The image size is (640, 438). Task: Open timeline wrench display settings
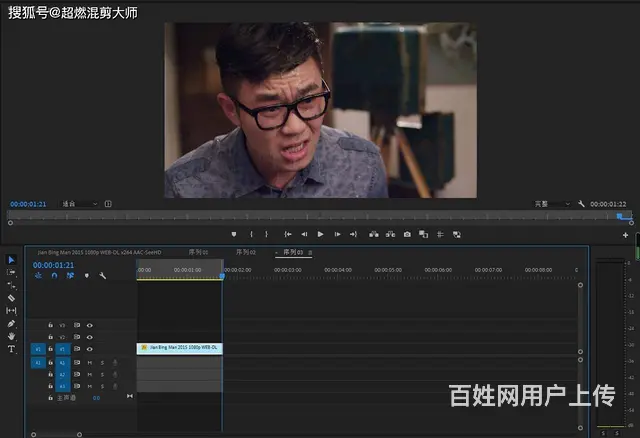click(102, 276)
